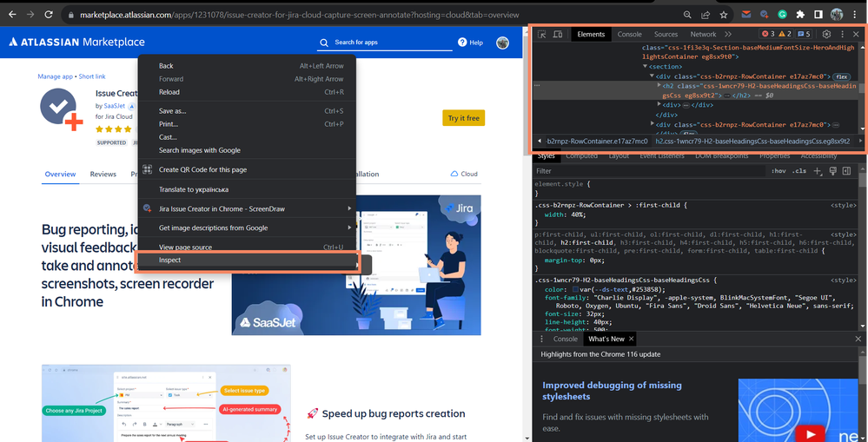Viewport: 868px width, 442px height.
Task: Open the SaaSJet vendor link
Action: point(114,106)
